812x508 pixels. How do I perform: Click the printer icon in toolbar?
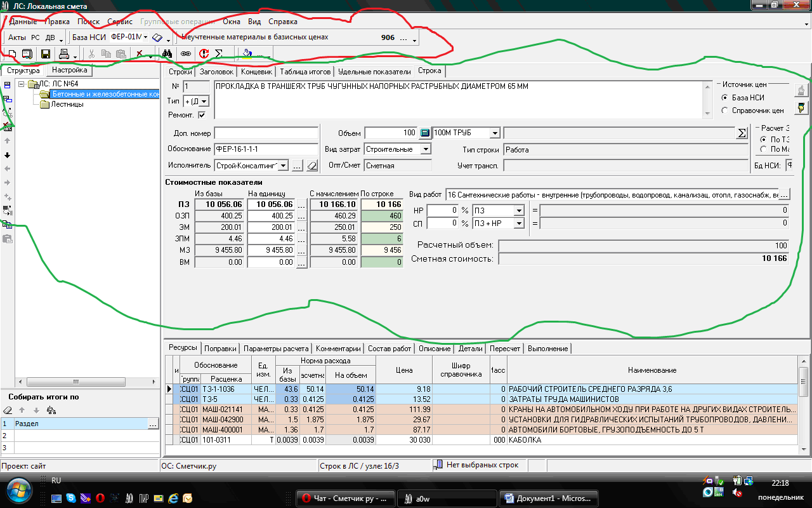(x=64, y=54)
